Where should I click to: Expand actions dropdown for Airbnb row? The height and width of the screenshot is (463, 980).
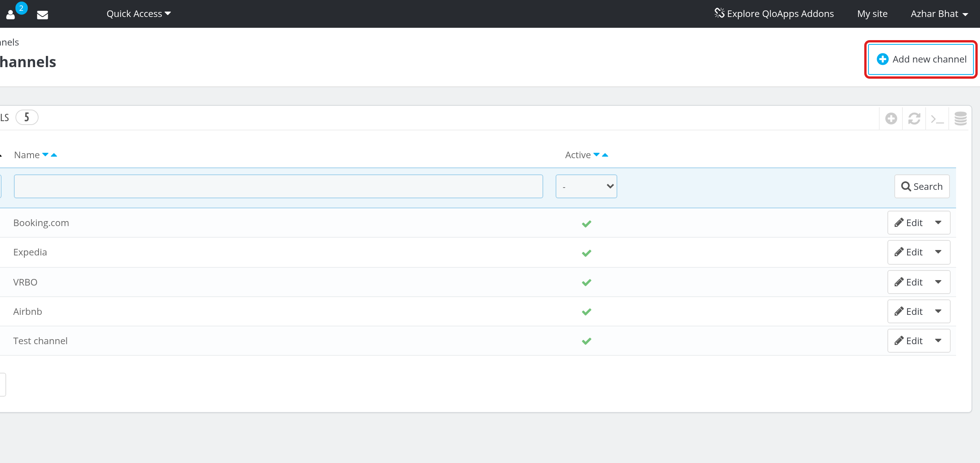pyautogui.click(x=938, y=311)
